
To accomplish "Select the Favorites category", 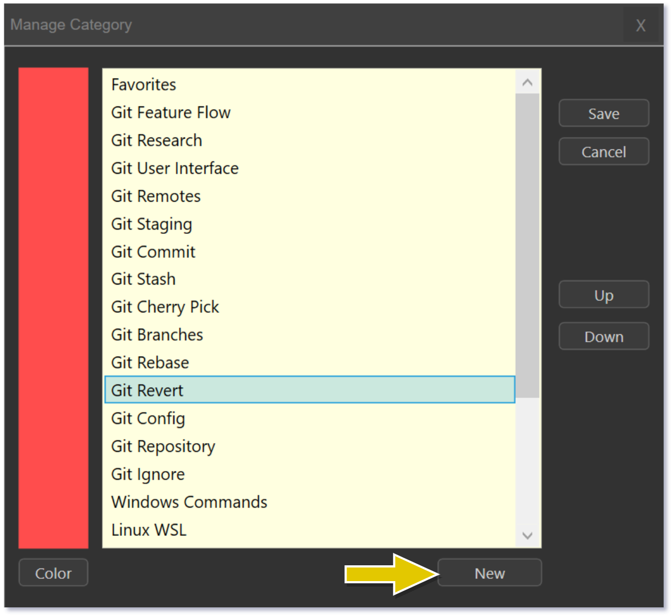I will pyautogui.click(x=144, y=84).
